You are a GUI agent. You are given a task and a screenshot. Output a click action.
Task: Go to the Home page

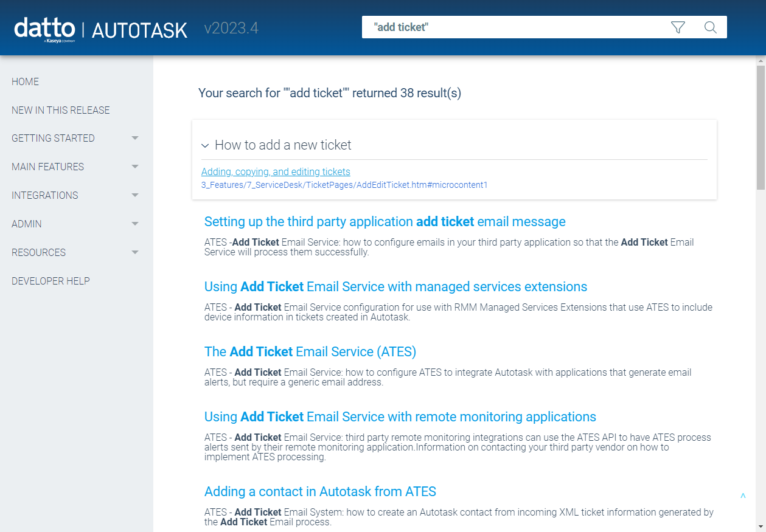click(25, 81)
